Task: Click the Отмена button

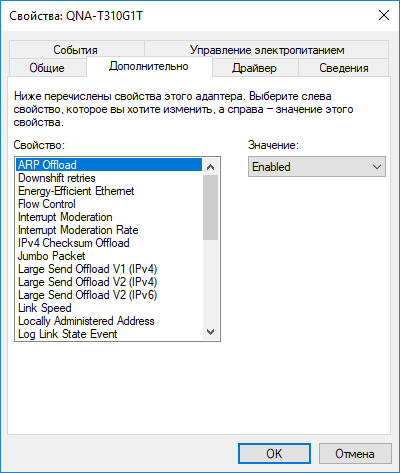Action: 355,453
